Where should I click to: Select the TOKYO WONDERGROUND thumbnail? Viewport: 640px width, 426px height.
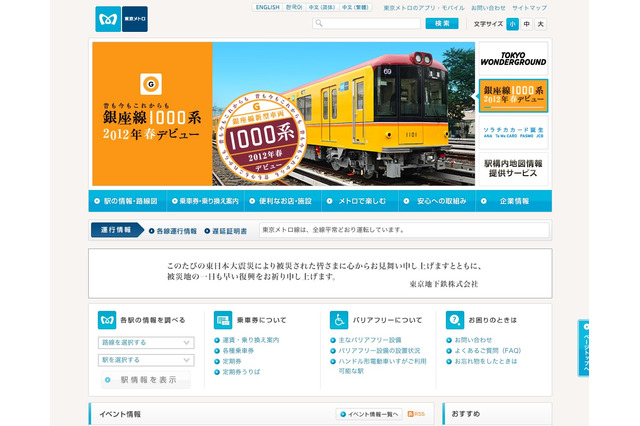[x=513, y=59]
